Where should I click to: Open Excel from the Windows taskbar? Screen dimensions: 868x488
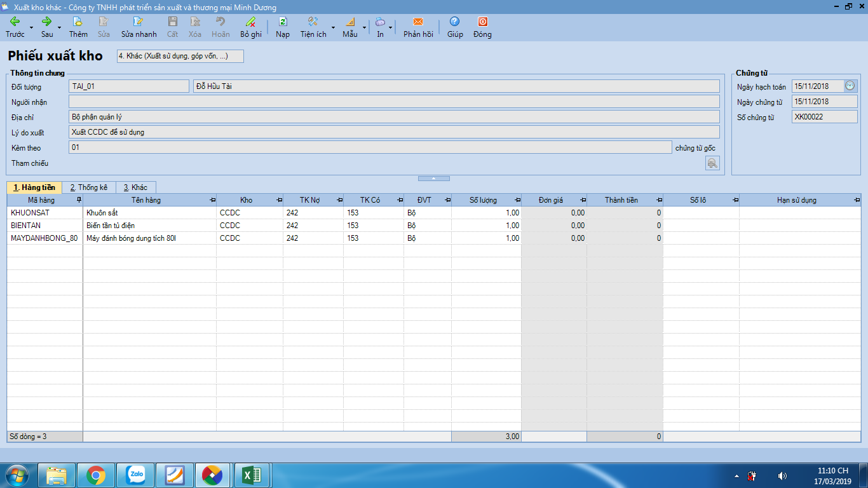point(252,475)
